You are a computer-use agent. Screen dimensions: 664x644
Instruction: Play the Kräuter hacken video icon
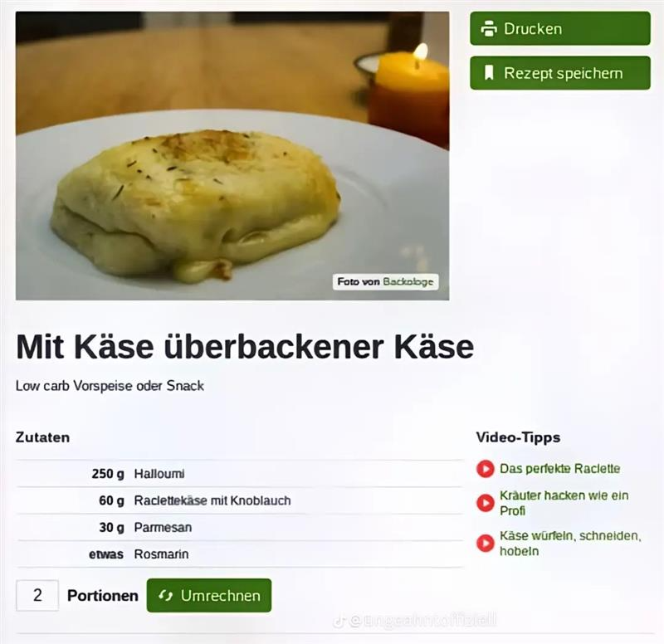[x=486, y=503]
